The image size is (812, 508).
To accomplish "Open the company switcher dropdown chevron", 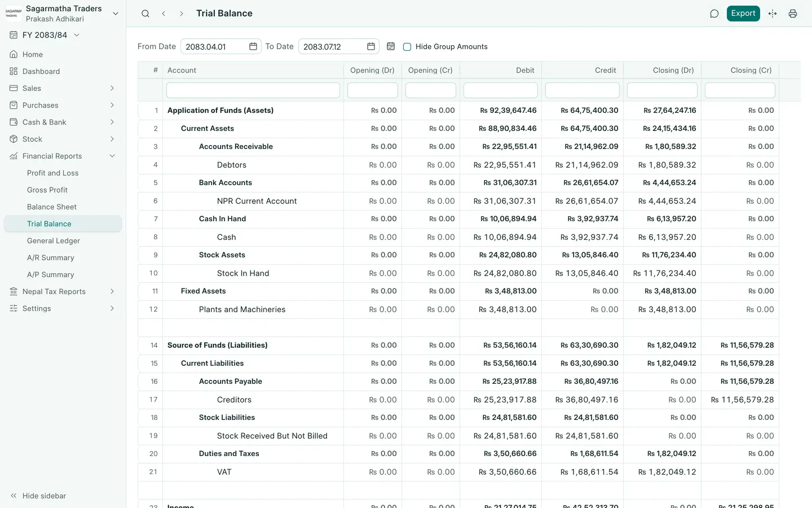I will (116, 14).
